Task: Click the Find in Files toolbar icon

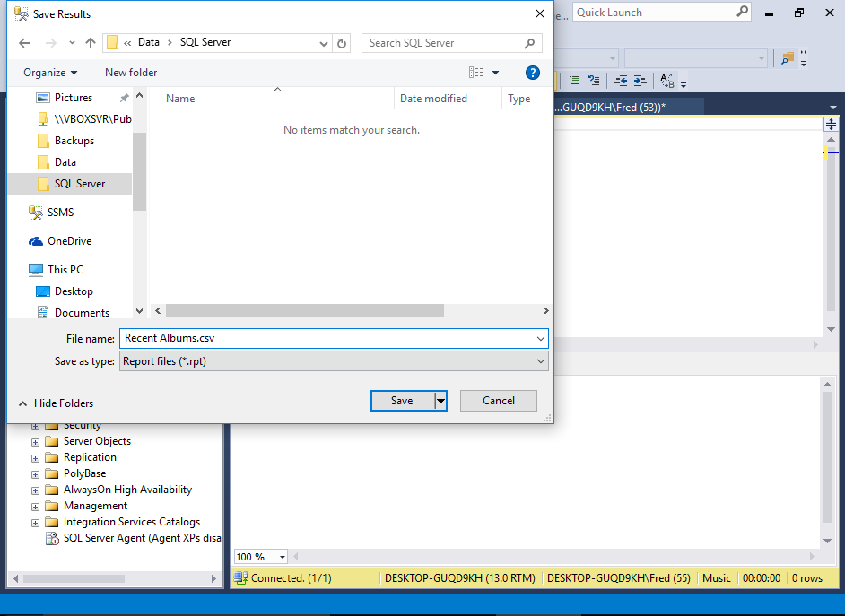Action: pyautogui.click(x=788, y=58)
